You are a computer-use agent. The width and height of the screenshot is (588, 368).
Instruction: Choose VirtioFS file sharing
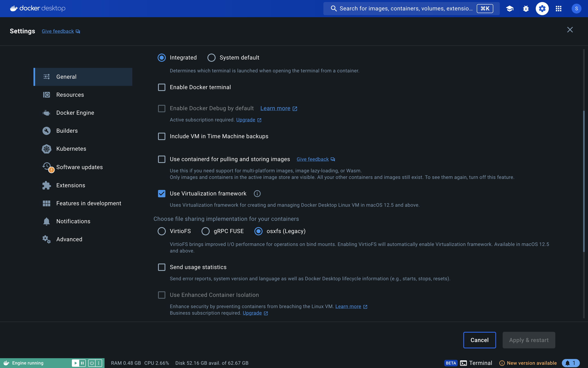coord(161,231)
